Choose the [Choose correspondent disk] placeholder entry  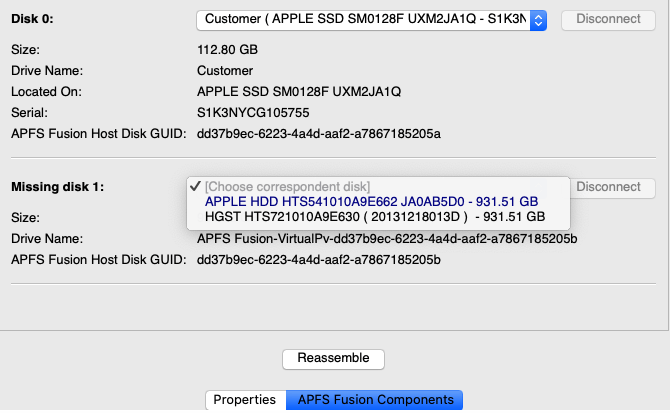click(x=287, y=187)
